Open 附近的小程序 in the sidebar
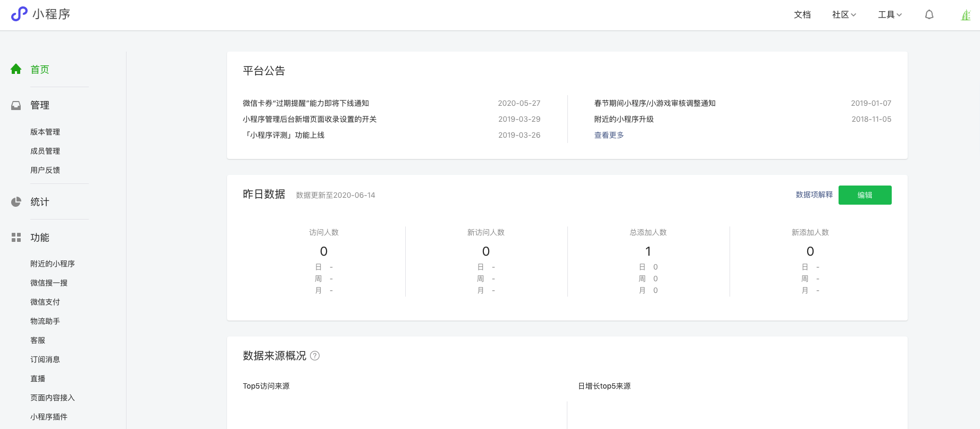Image resolution: width=980 pixels, height=429 pixels. [x=53, y=264]
